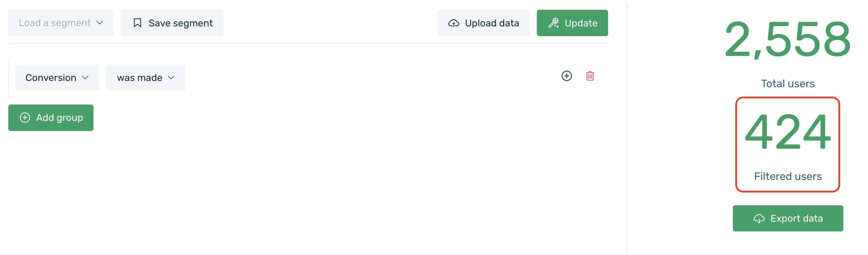Export data for the filtered users
The height and width of the screenshot is (255, 868).
[x=788, y=219]
